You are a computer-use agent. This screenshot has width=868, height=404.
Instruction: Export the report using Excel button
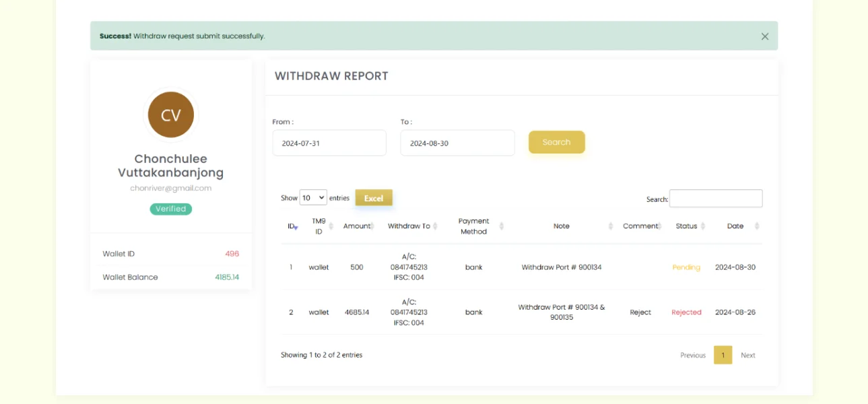click(x=374, y=198)
